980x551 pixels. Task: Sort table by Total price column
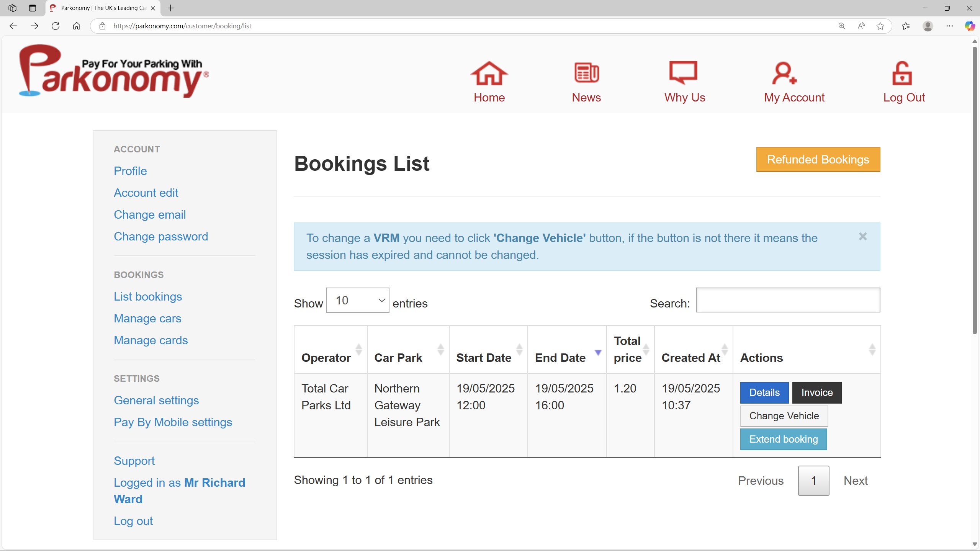click(630, 349)
